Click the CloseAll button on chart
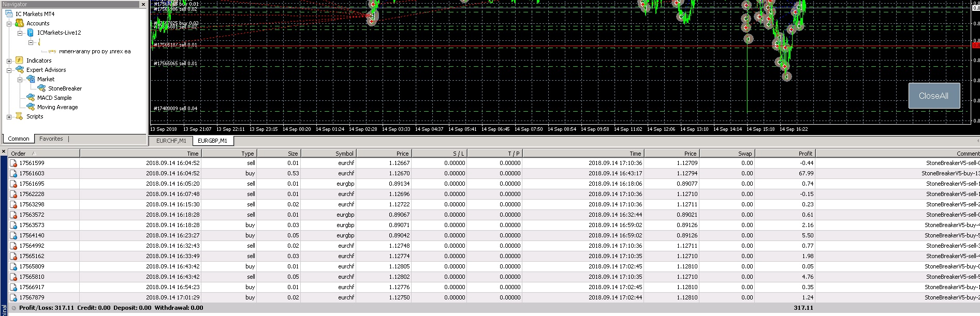This screenshot has width=980, height=316. tap(934, 96)
